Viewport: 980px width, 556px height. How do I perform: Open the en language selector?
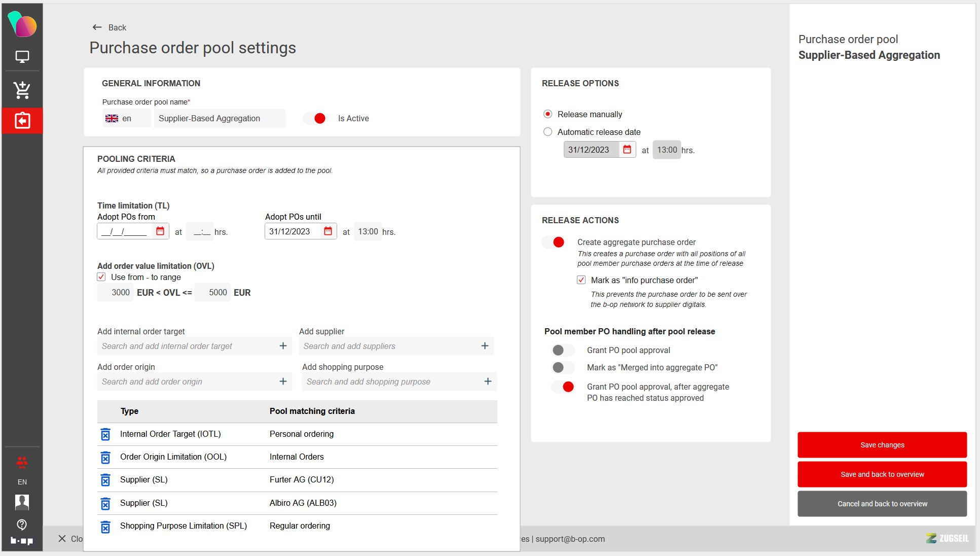(x=126, y=118)
